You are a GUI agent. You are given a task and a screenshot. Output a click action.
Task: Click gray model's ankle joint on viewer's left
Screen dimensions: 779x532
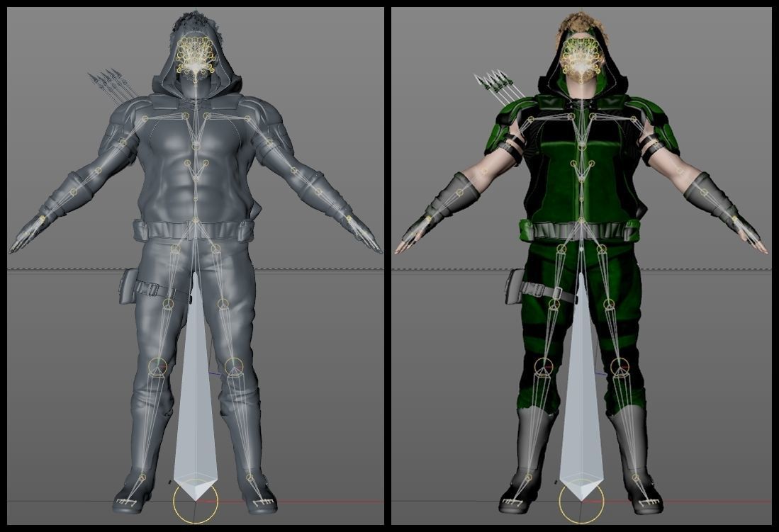pos(142,478)
